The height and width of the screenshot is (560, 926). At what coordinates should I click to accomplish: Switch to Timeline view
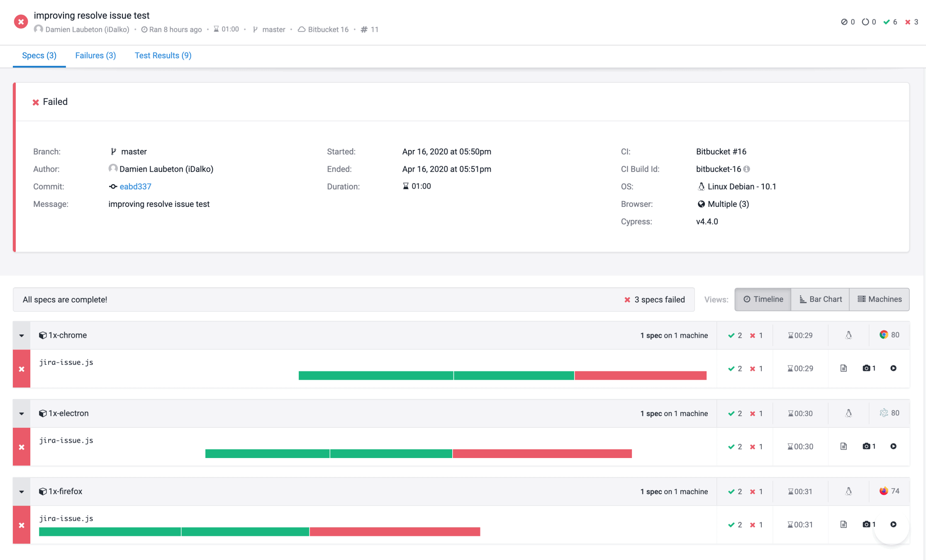tap(763, 299)
